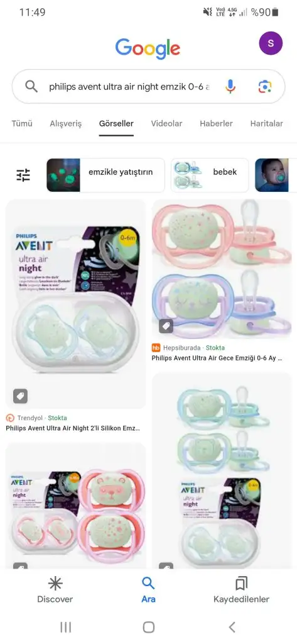Open the image filter settings icon

point(23,175)
